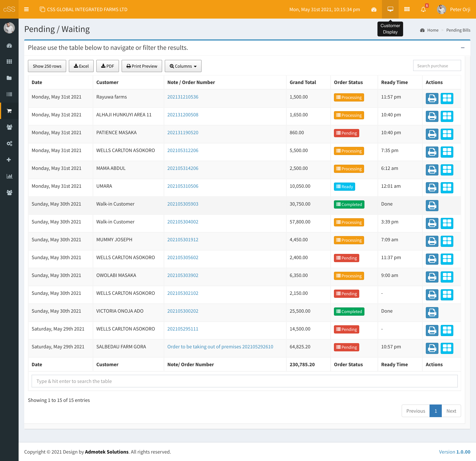This screenshot has height=461, width=476.
Task: Open notifications bell icon
Action: (x=423, y=9)
